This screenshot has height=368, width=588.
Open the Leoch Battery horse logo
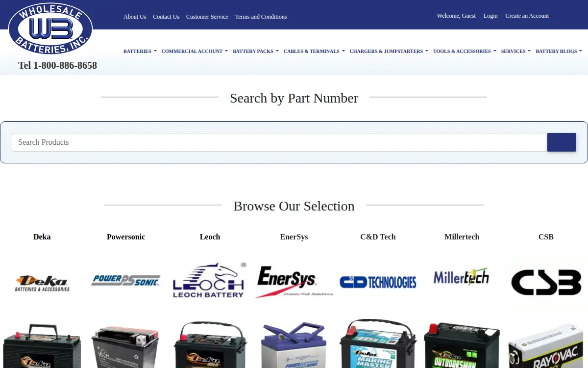pos(210,280)
